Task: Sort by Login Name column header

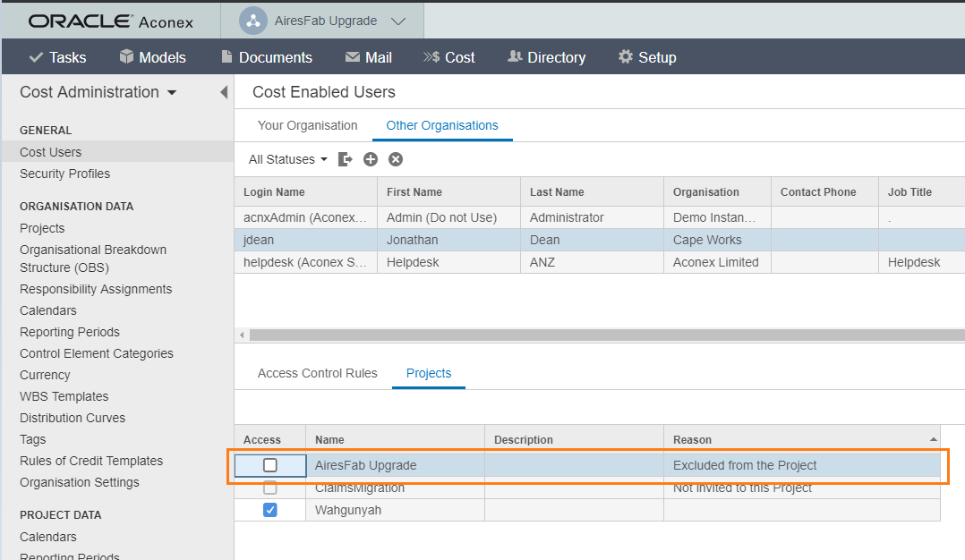Action: click(x=306, y=191)
